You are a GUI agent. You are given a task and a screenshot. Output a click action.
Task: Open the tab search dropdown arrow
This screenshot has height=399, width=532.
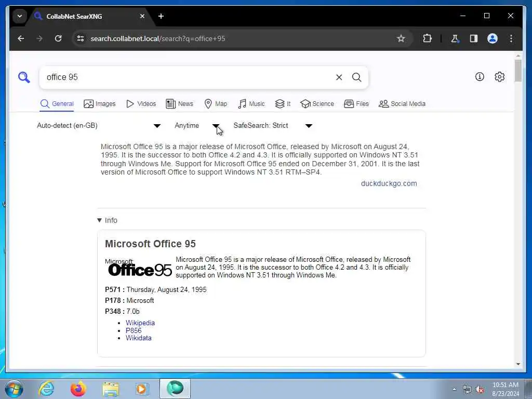click(x=20, y=16)
